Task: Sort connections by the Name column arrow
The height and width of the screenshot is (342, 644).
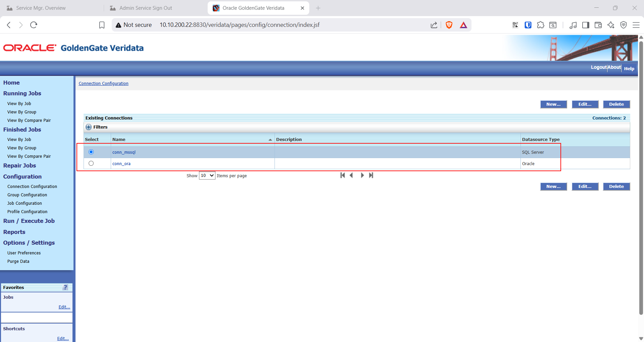Action: pos(270,140)
